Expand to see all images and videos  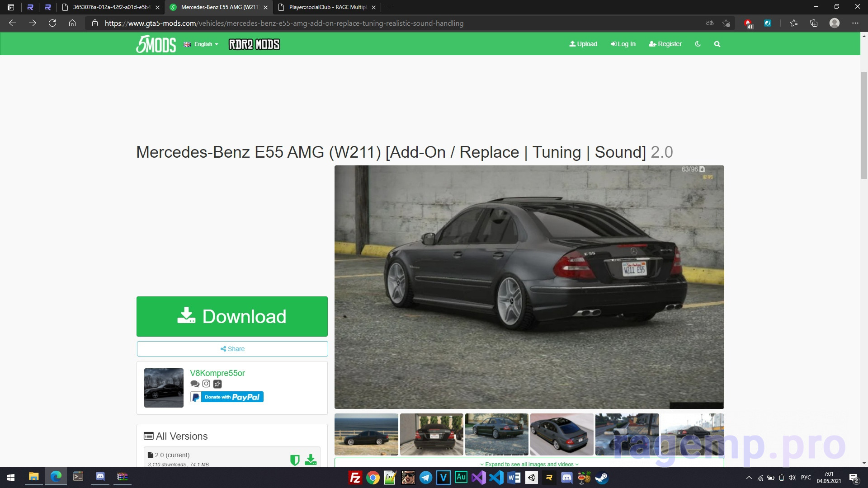pos(529,464)
